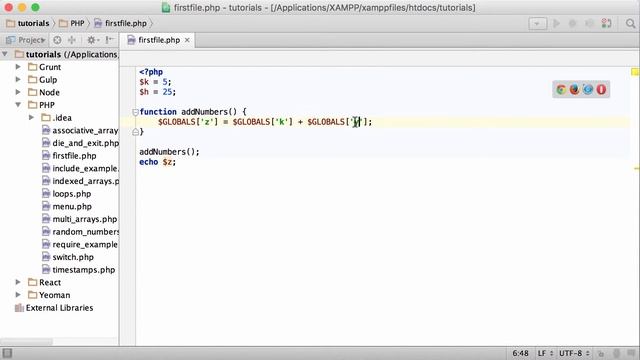
Task: Click the addNumbers(); call line
Action: (169, 152)
